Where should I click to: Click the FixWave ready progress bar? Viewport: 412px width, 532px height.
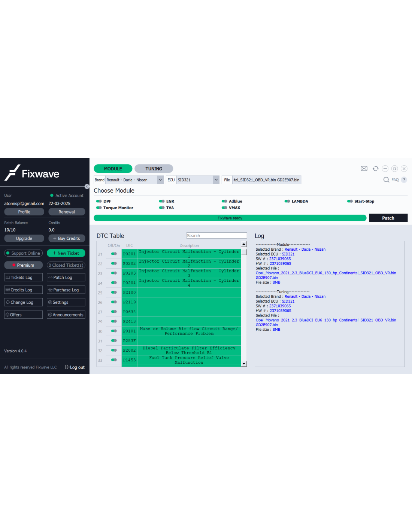point(230,218)
